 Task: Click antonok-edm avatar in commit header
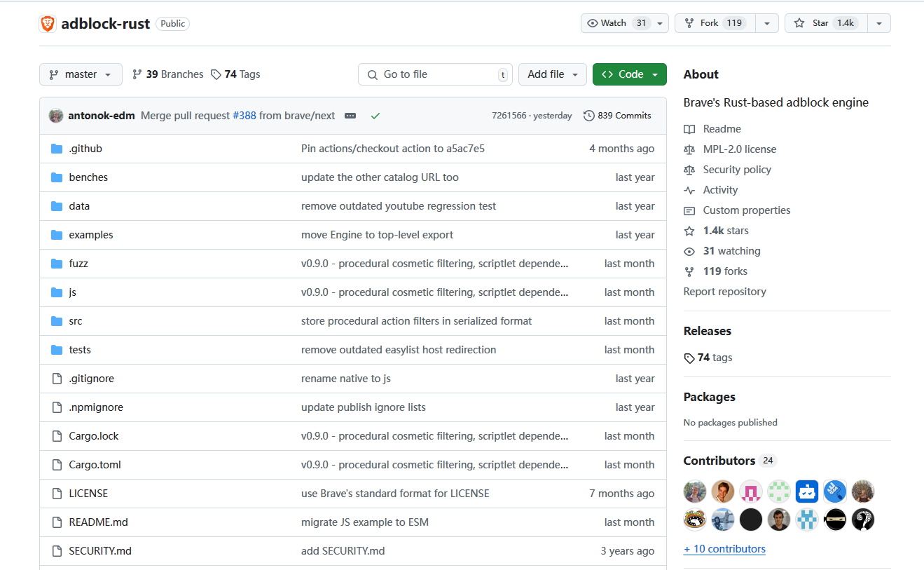click(56, 116)
